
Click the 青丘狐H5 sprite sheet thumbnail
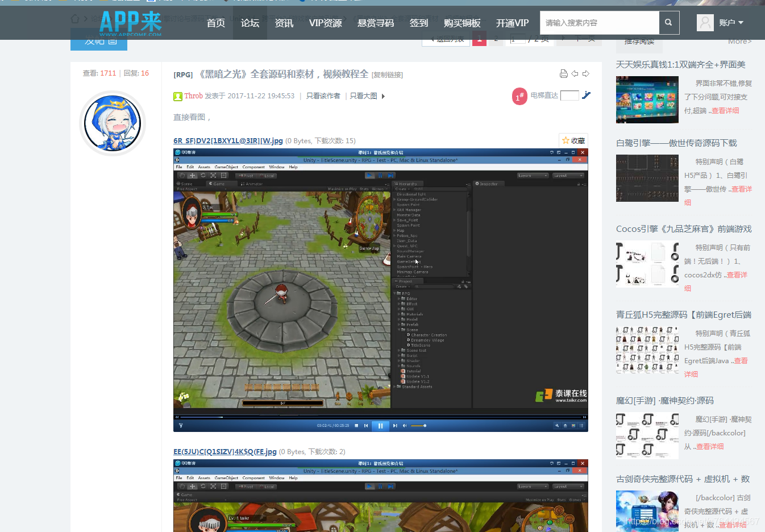[647, 350]
